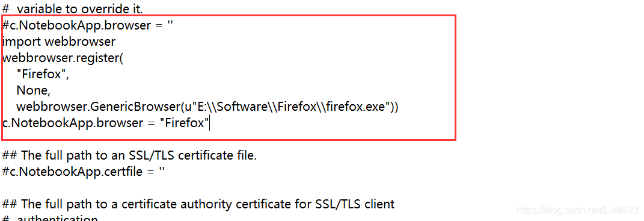Click 'SSL/TLS certificate file' comment line
Viewport: 644px width, 221px height.
point(129,155)
